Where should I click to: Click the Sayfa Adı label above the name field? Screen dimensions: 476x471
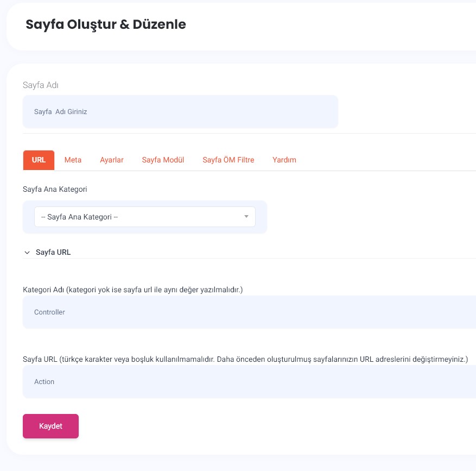click(40, 85)
